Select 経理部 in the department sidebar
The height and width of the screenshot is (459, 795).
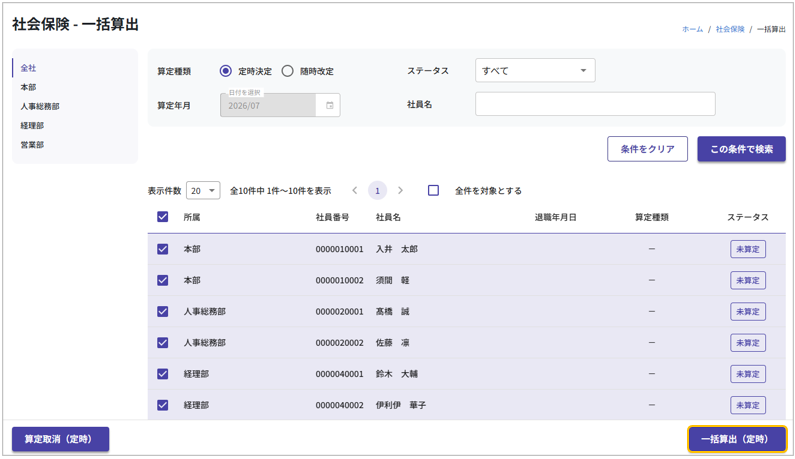(x=32, y=126)
